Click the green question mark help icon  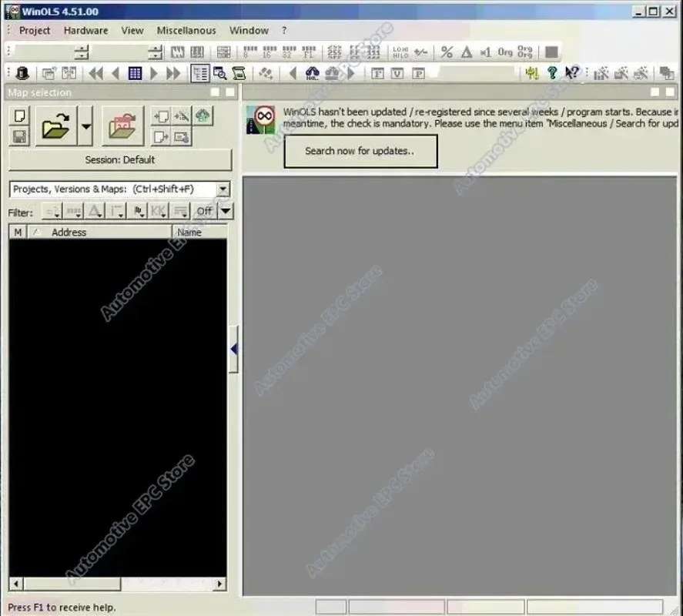point(552,73)
